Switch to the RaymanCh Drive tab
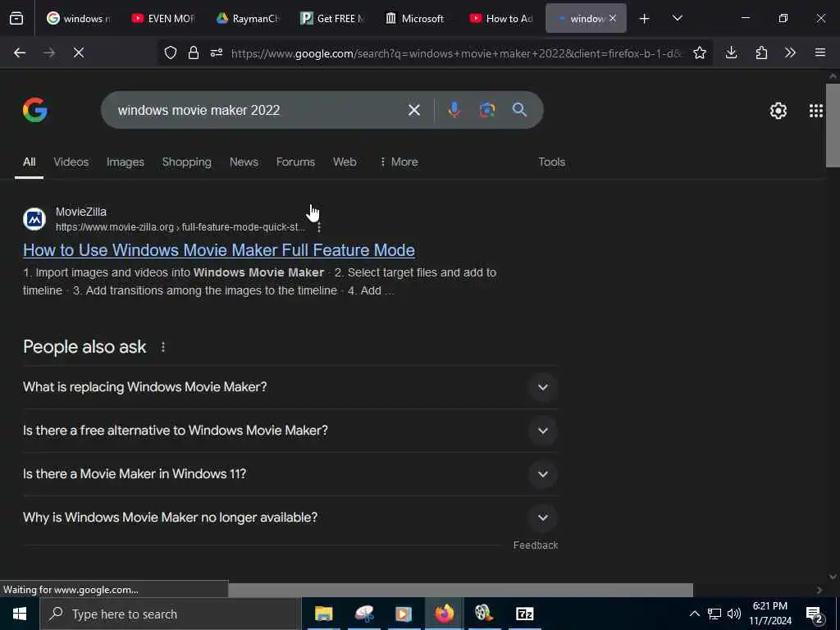Image resolution: width=840 pixels, height=630 pixels. (x=248, y=18)
